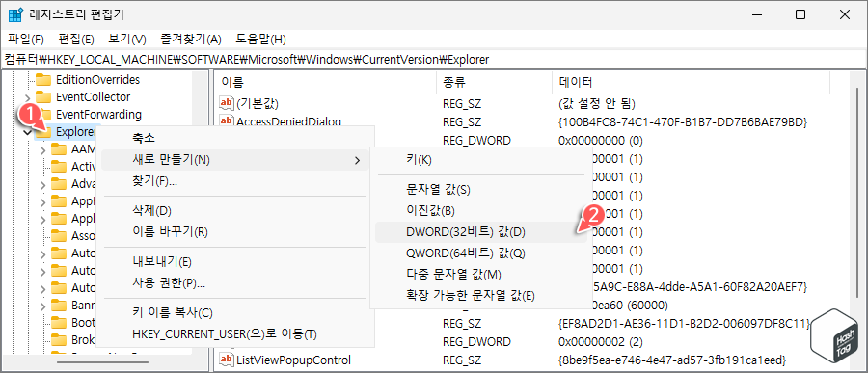
Task: Create new QWORD(64비트) 값(Q)
Action: (480, 253)
